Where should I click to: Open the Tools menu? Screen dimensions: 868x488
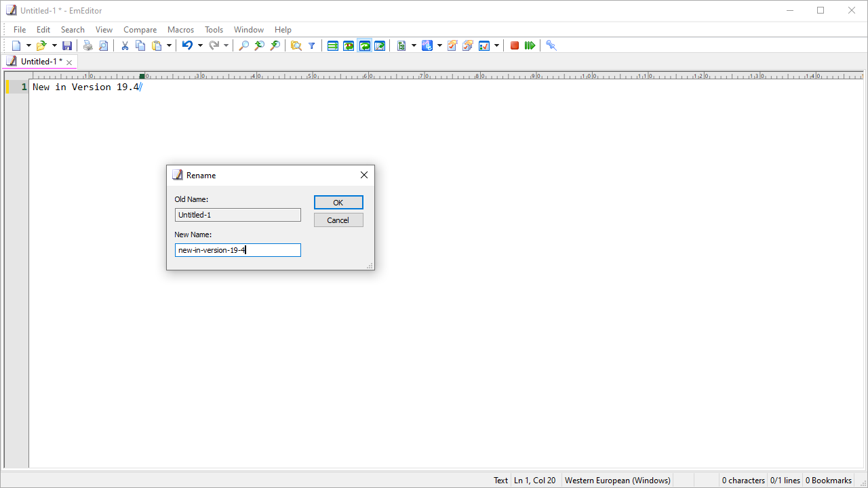pyautogui.click(x=214, y=30)
